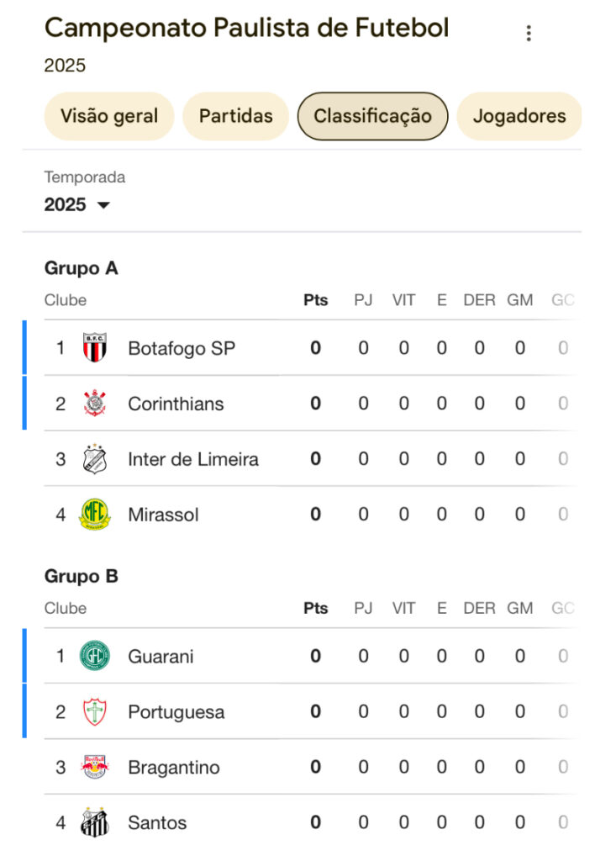The width and height of the screenshot is (616, 861).
Task: Open the Botafogo SP team name link
Action: point(181,348)
